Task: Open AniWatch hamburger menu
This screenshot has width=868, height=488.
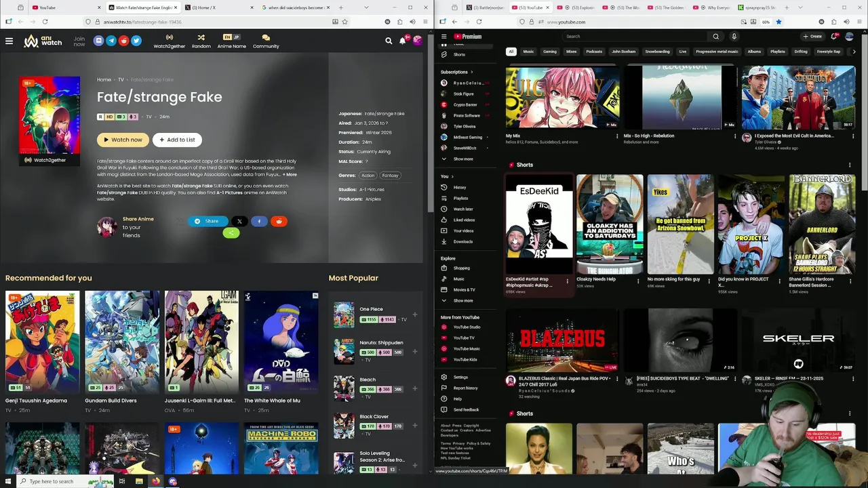Action: pos(9,41)
